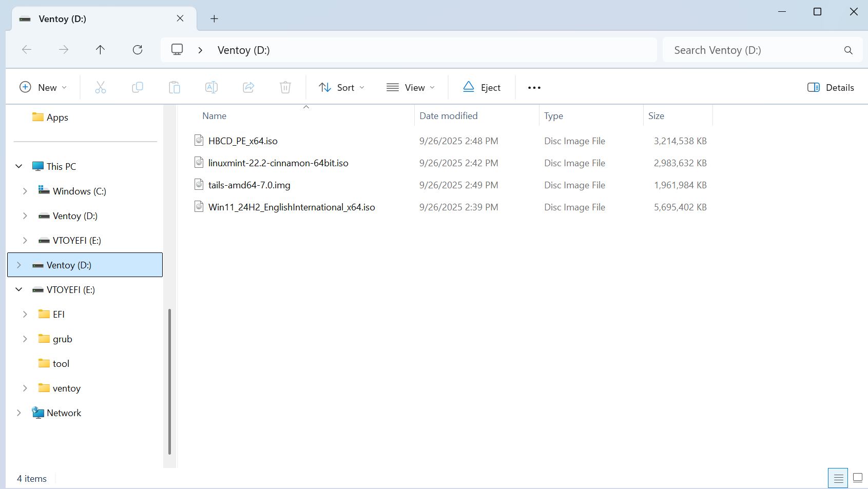868x489 pixels.
Task: Click the Search Ventoy (D:) field
Action: pos(755,50)
